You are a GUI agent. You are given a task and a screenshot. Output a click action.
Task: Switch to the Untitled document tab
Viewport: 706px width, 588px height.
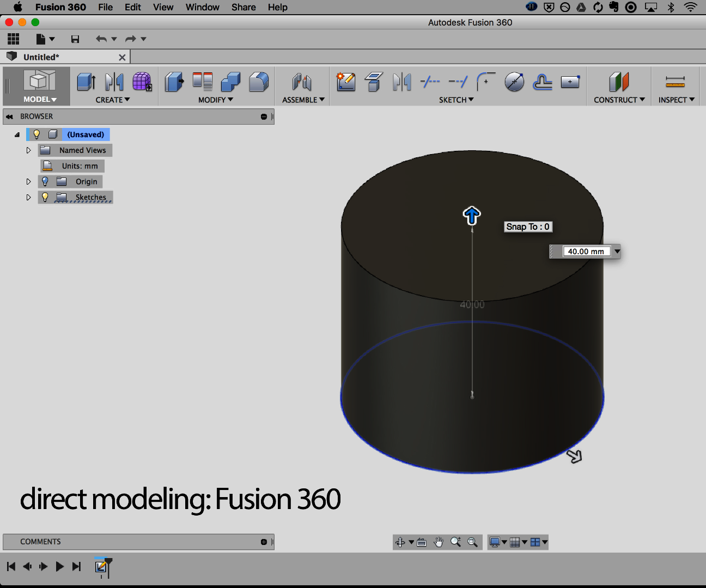(x=60, y=57)
